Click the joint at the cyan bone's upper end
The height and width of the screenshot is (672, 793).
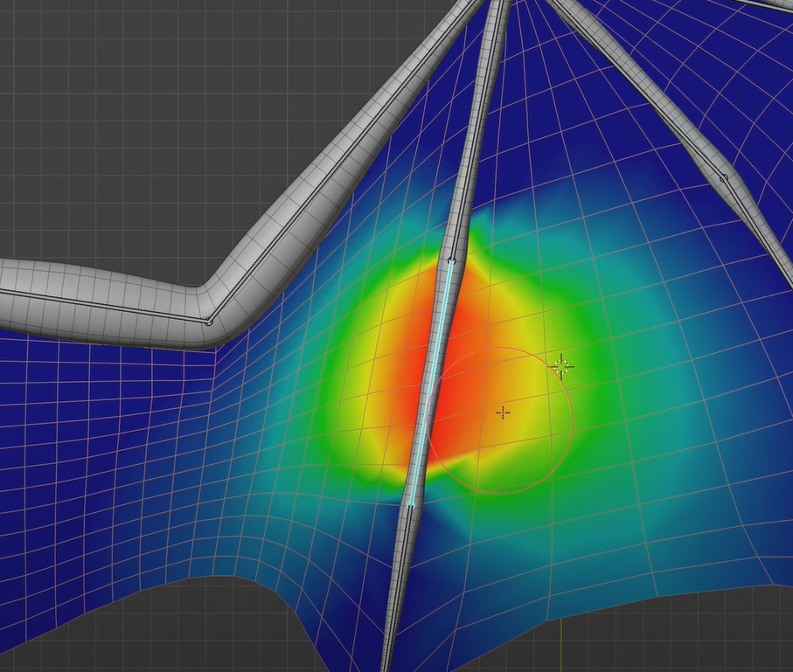point(452,261)
